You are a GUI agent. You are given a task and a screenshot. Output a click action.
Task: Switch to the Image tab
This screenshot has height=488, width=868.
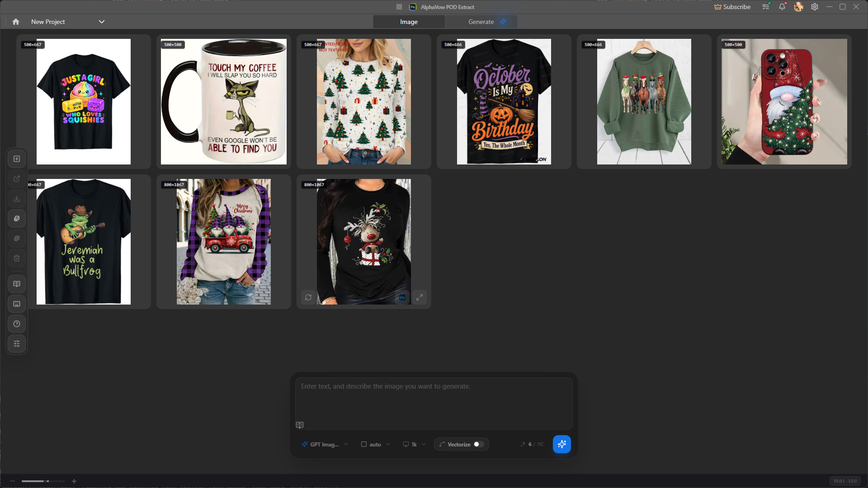pos(409,22)
